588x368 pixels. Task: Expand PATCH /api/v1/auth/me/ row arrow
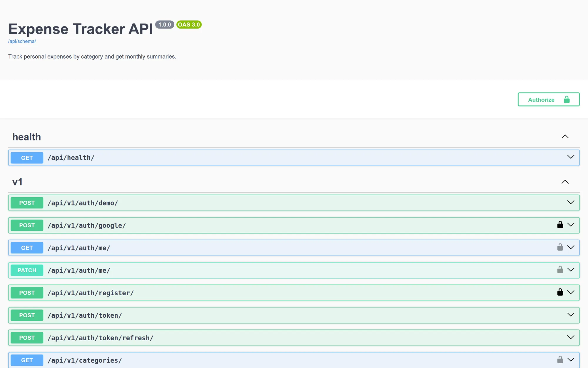point(571,270)
